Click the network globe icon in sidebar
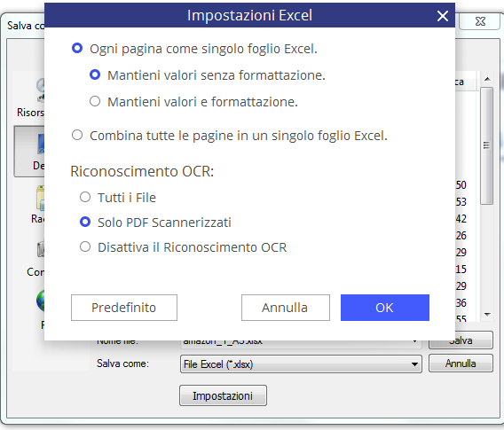 click(41, 301)
